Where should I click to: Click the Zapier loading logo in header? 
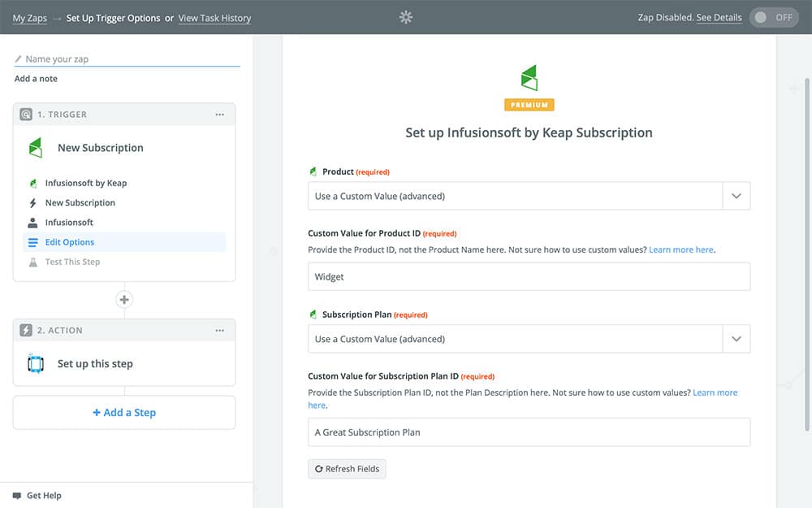pos(406,17)
